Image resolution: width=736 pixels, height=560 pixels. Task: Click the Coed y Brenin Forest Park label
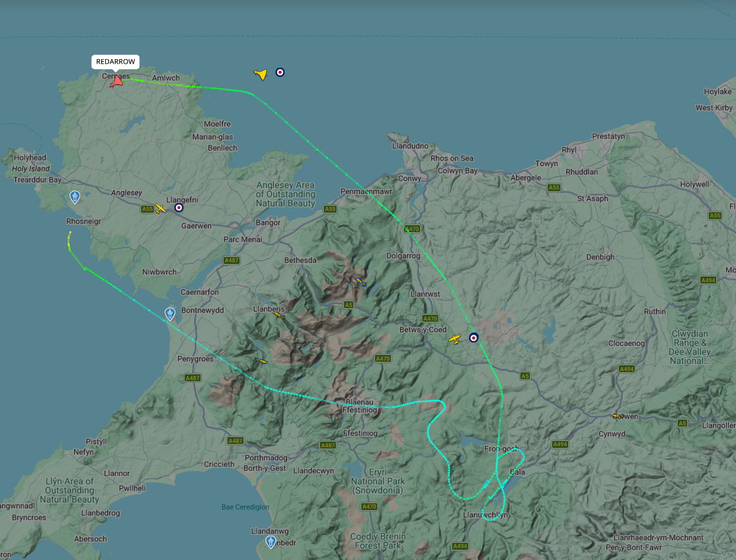coord(378,541)
